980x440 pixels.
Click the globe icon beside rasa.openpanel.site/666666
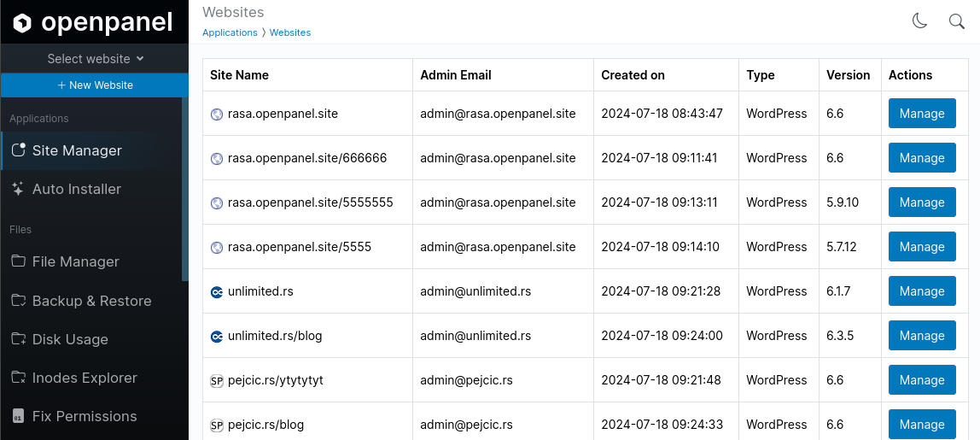(x=217, y=158)
